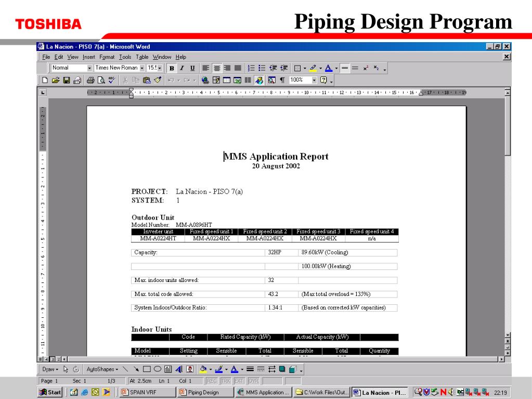Image resolution: width=532 pixels, height=399 pixels.
Task: Open the Windows Start menu
Action: (x=50, y=392)
